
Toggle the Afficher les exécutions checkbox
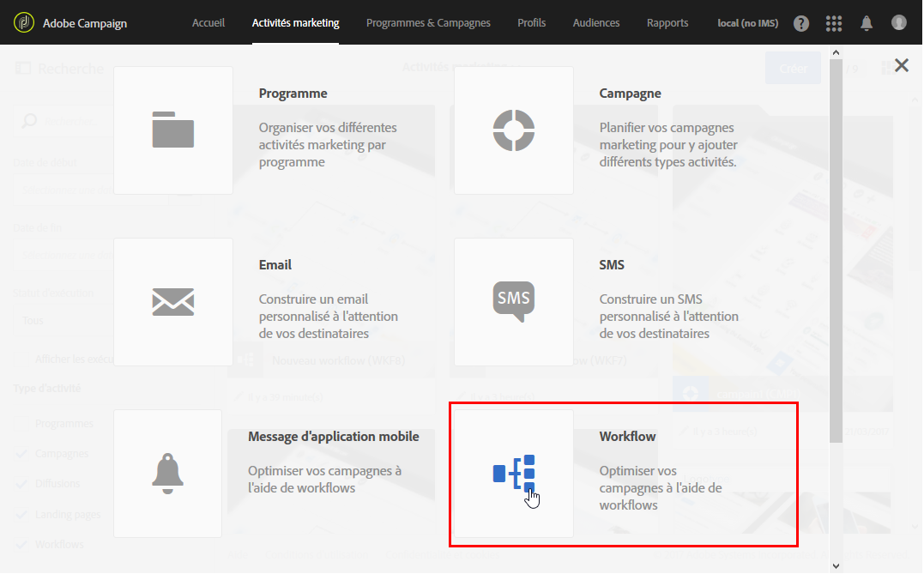(21, 359)
